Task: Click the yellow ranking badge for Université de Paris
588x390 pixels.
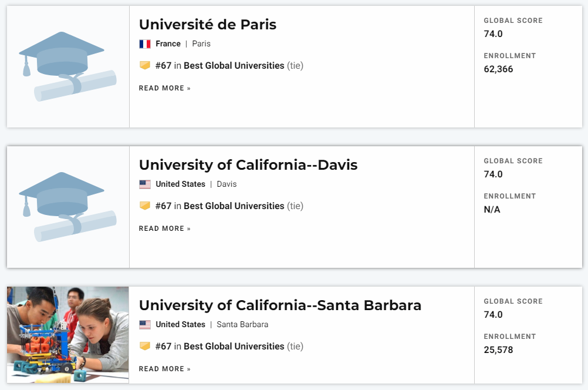Action: (x=145, y=65)
